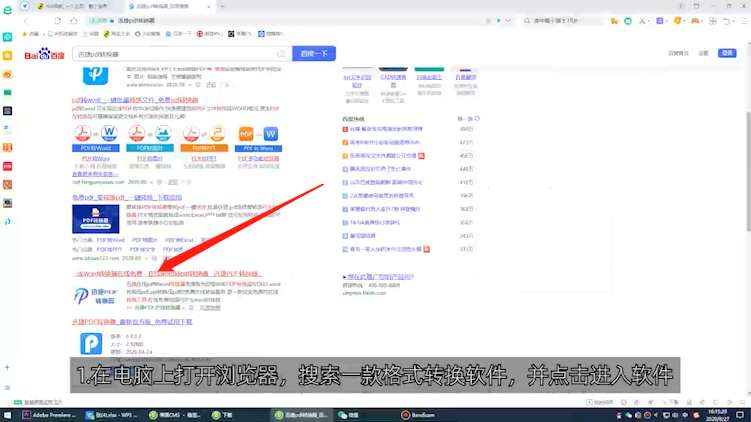
Task: Bookmark page with address bar star icon
Action: (488, 21)
